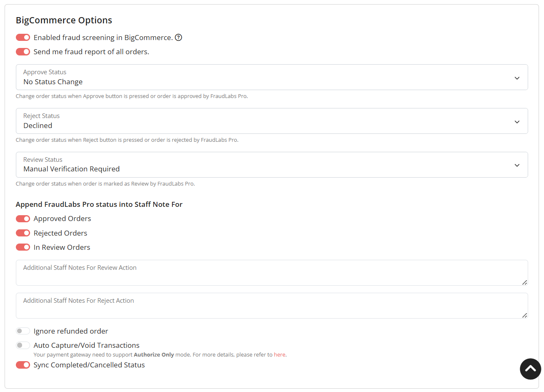The height and width of the screenshot is (392, 544).
Task: Open the 'here' link for Authorize Only details
Action: point(279,355)
